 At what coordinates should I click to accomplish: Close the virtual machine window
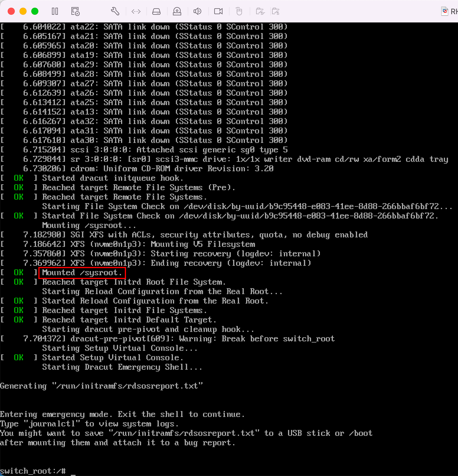pyautogui.click(x=11, y=12)
